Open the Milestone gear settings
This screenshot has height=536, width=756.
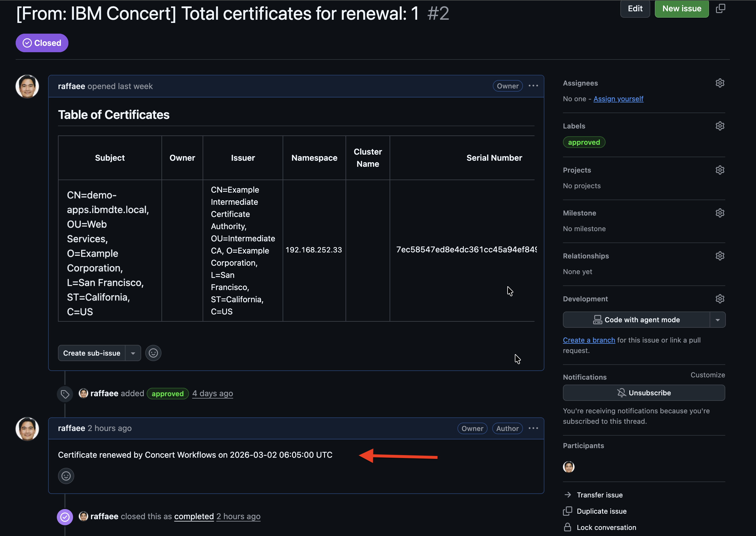coord(720,213)
